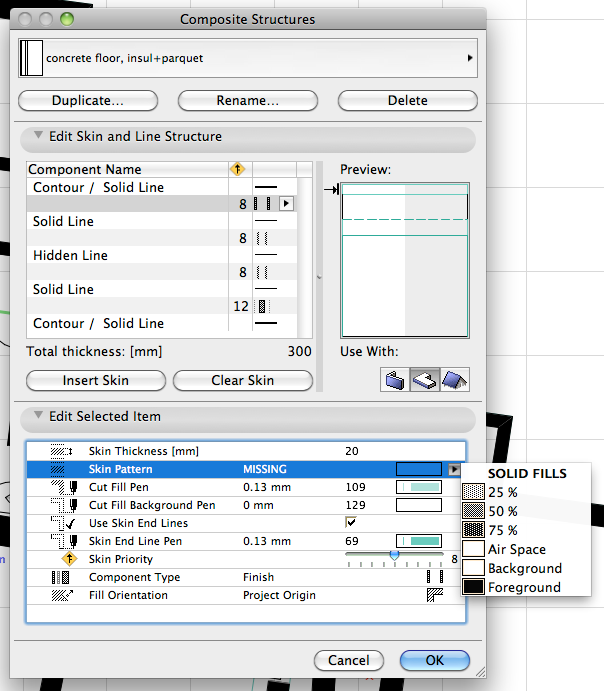This screenshot has height=691, width=604.
Task: Click the Skin End Line Pen number 69
Action: click(x=352, y=541)
